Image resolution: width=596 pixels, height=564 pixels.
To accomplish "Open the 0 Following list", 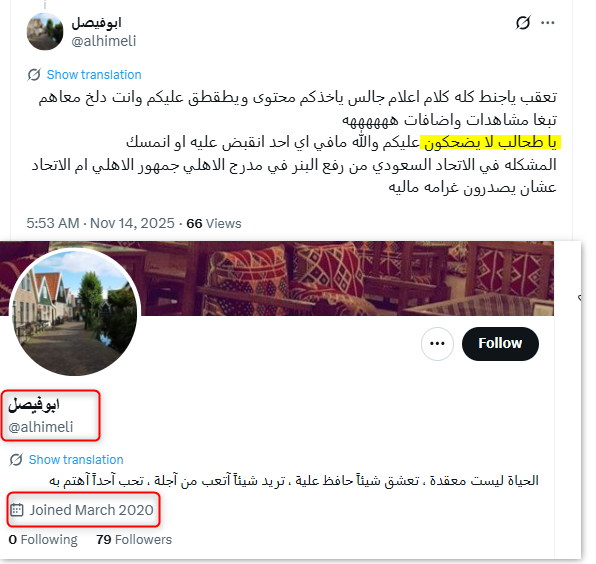I will pyautogui.click(x=43, y=539).
